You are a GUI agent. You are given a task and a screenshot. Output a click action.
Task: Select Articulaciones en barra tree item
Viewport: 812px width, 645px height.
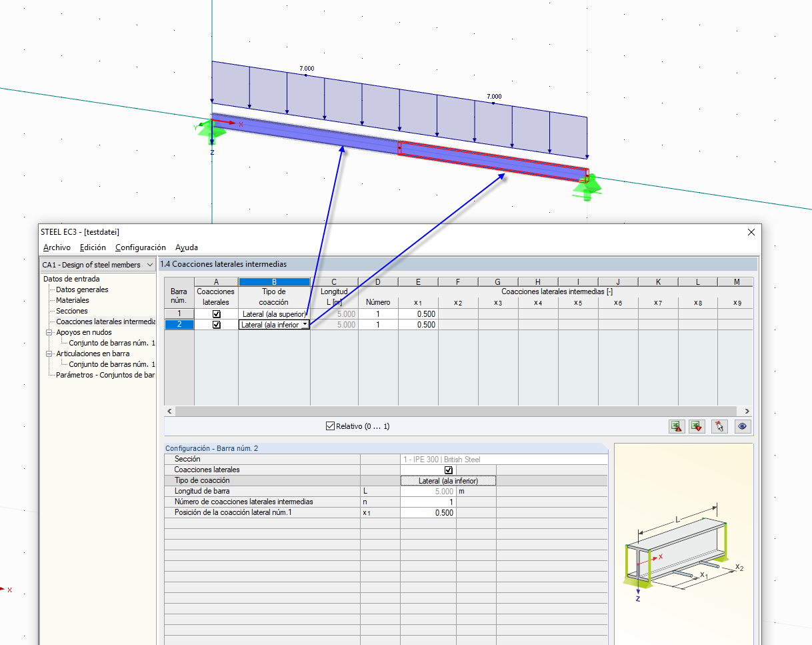click(93, 354)
